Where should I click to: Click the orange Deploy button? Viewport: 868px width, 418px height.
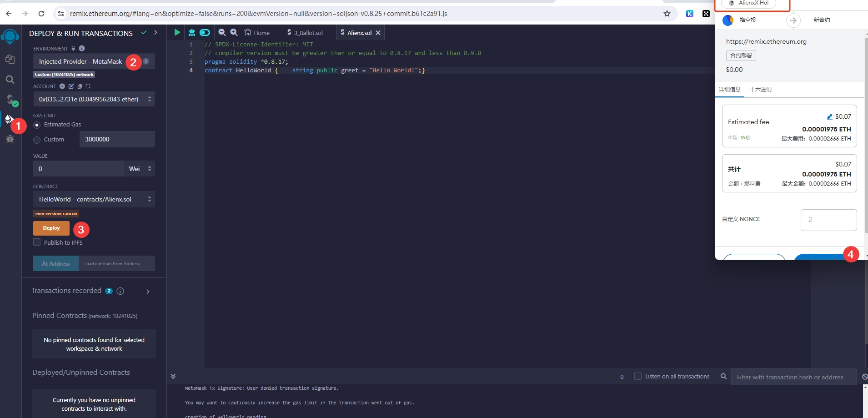[x=51, y=228]
